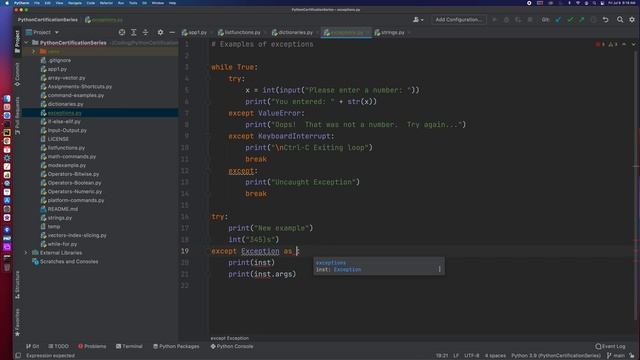
Task: Click main git branch widget
Action: (x=616, y=356)
